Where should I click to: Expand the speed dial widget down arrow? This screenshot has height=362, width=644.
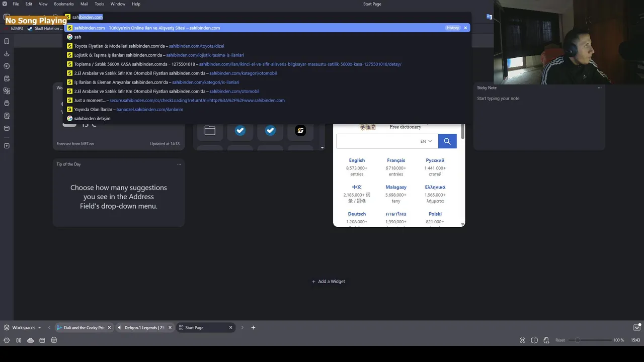click(322, 148)
